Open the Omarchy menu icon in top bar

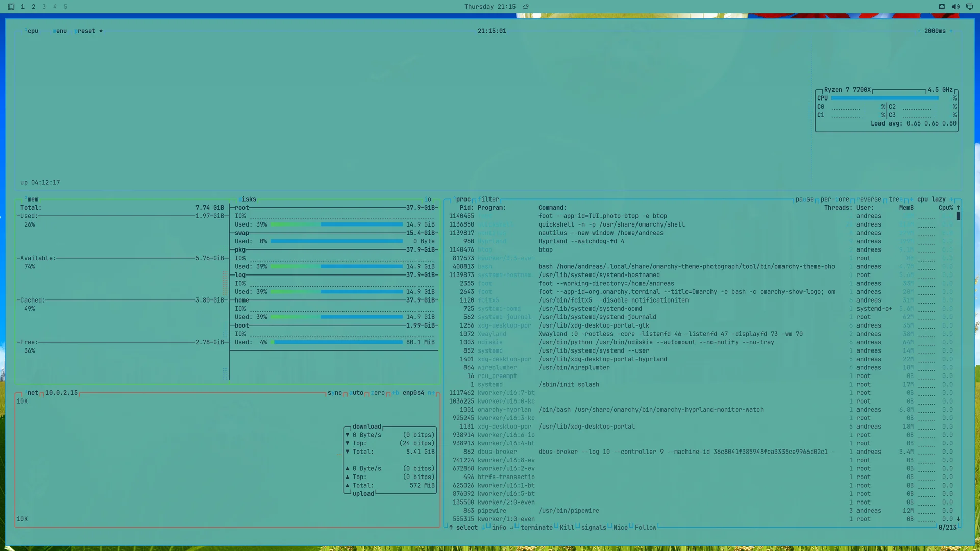[11, 7]
